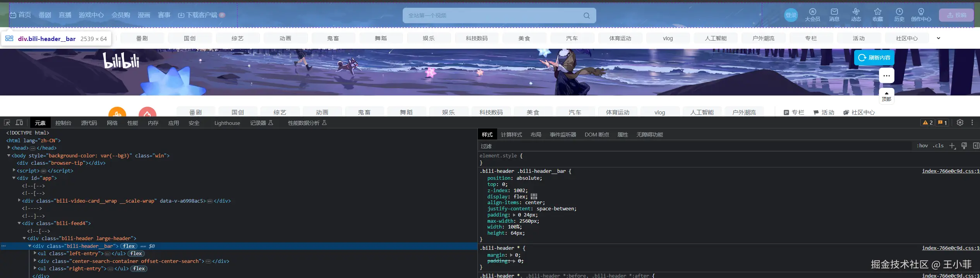Click the pink 投稿 upload button

[x=956, y=15]
